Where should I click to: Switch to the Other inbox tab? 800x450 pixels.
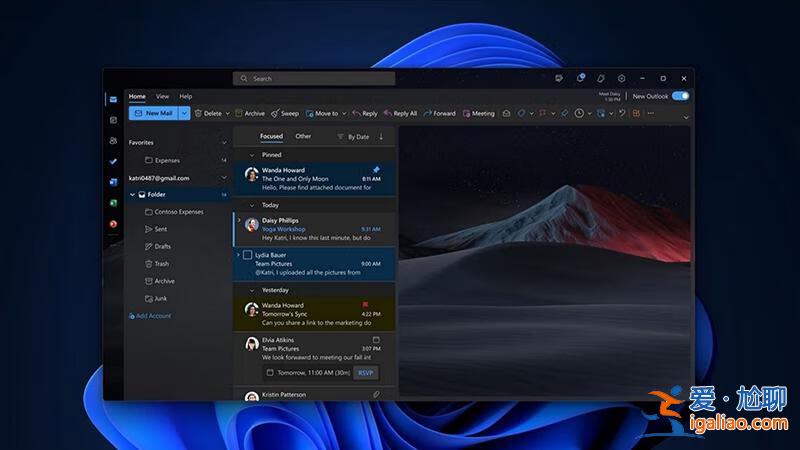point(303,136)
